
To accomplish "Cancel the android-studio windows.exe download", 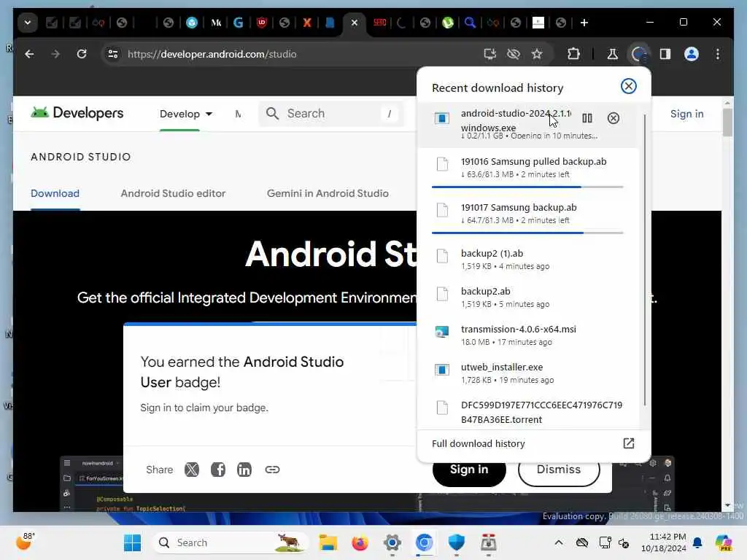I will [x=613, y=118].
